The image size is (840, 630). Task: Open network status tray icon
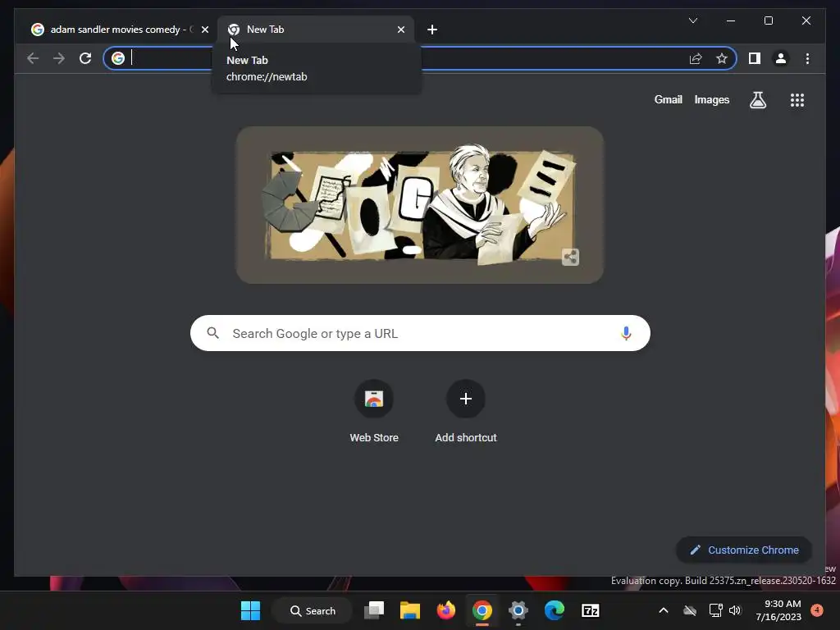coord(715,610)
